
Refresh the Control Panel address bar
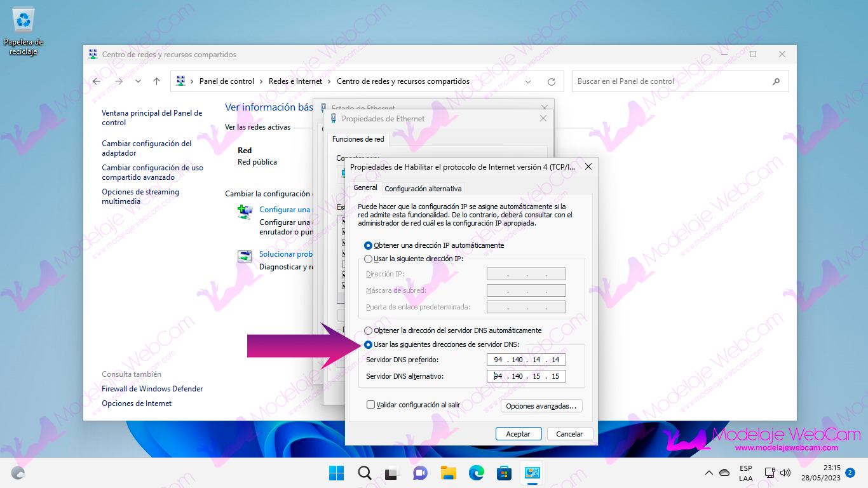coord(551,82)
